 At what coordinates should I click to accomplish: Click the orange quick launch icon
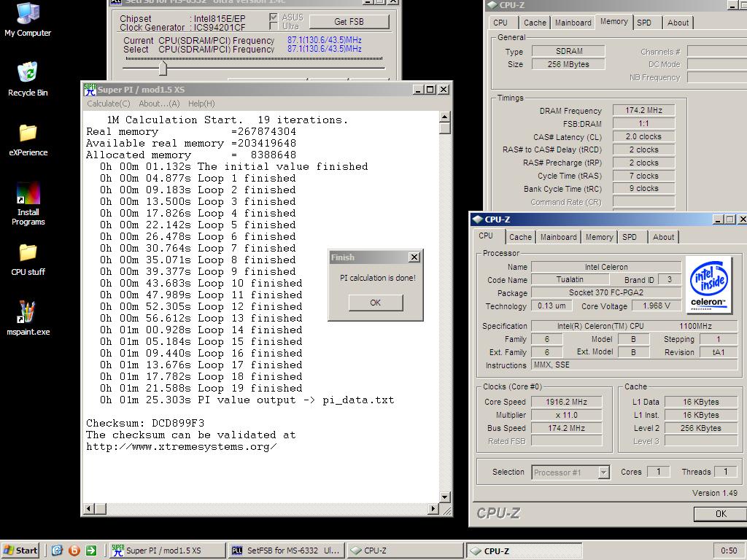pos(74,551)
